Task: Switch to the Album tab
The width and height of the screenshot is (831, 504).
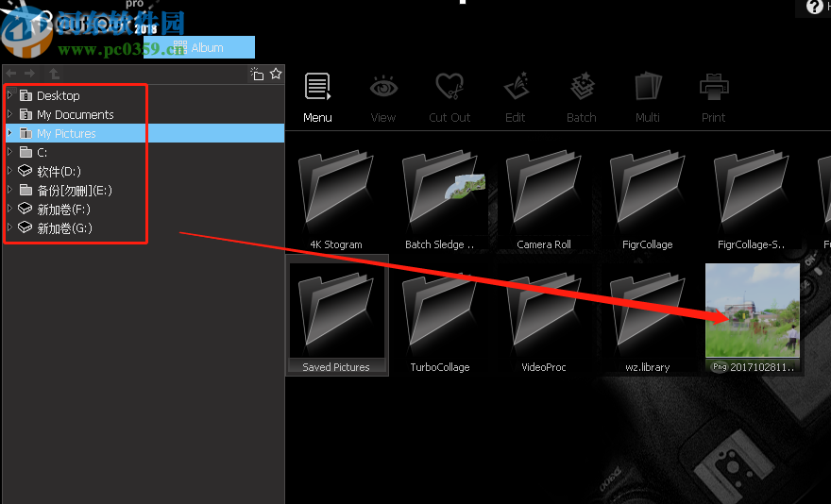Action: click(199, 47)
